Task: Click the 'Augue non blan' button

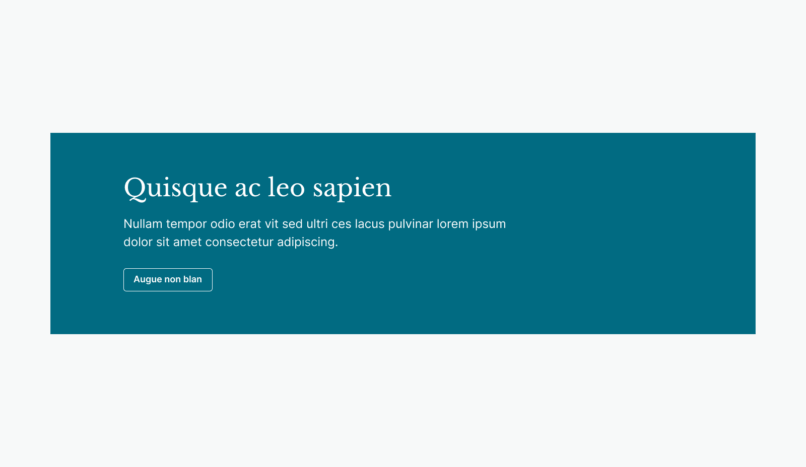Action: click(168, 280)
